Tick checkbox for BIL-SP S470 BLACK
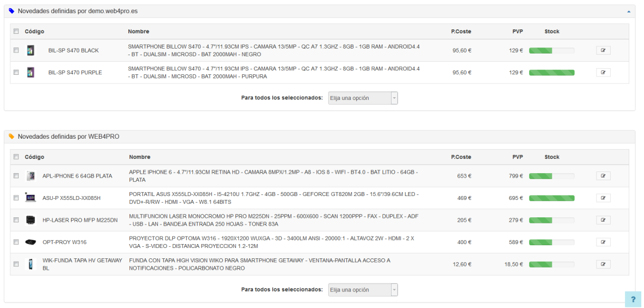Viewport: 644px width, 308px height. [x=16, y=50]
